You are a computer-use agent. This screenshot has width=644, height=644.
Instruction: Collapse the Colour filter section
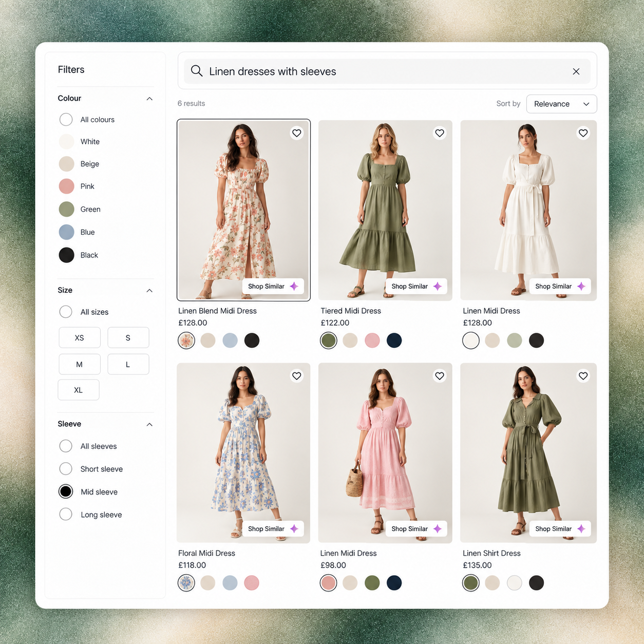point(149,99)
